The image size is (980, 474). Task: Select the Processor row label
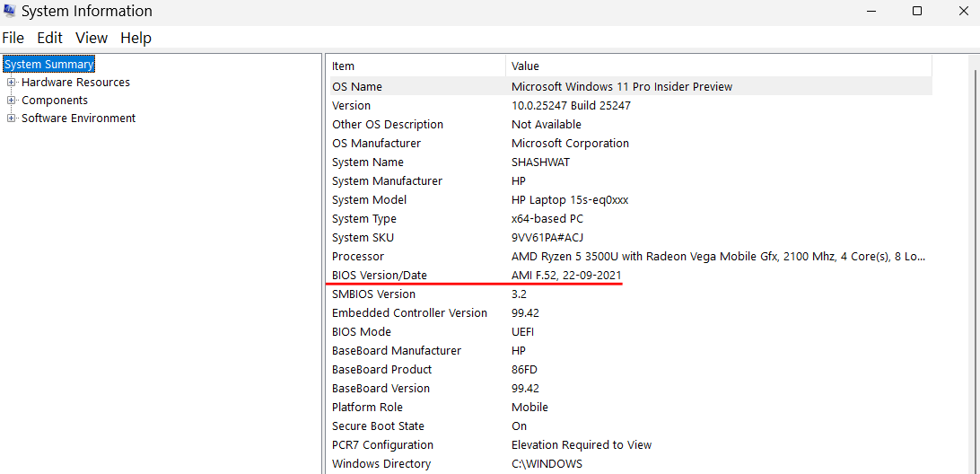pos(358,257)
